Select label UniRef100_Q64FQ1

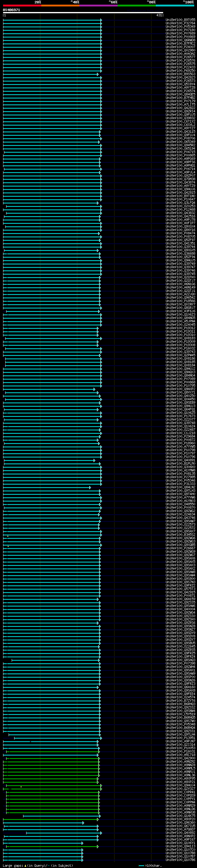[180, 410]
